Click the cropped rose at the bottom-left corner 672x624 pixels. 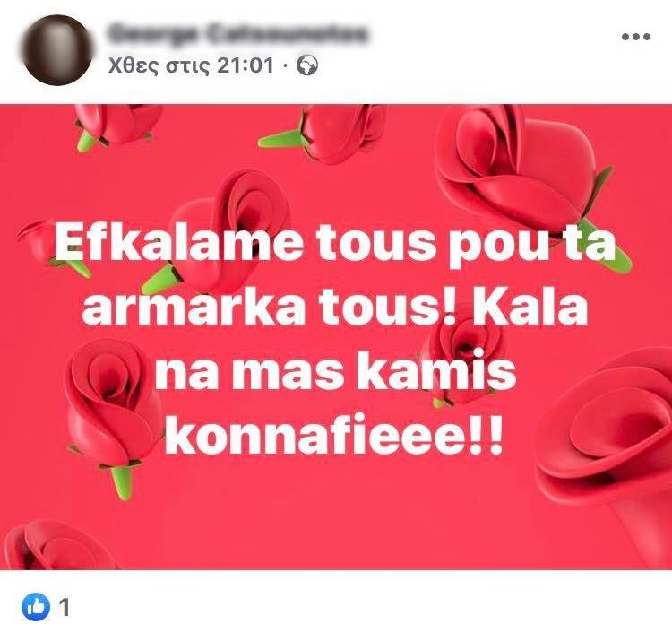tap(56, 545)
